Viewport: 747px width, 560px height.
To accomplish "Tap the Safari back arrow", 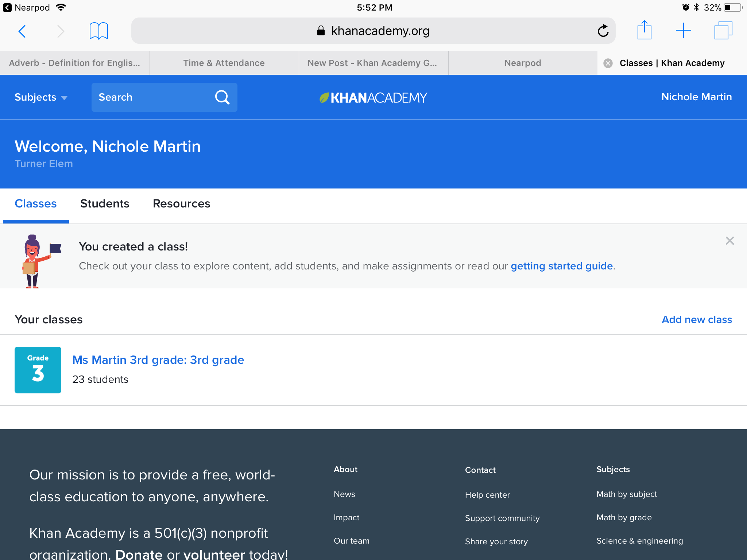I will coord(22,31).
